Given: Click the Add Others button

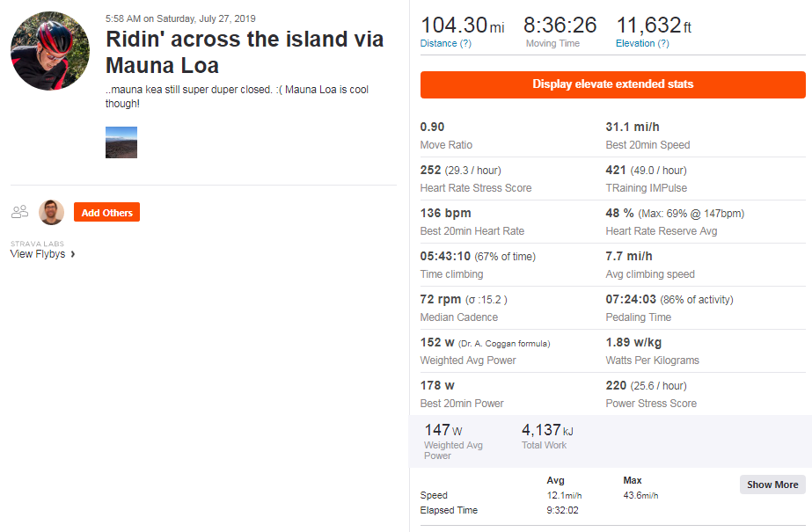Looking at the screenshot, I should click(x=106, y=212).
